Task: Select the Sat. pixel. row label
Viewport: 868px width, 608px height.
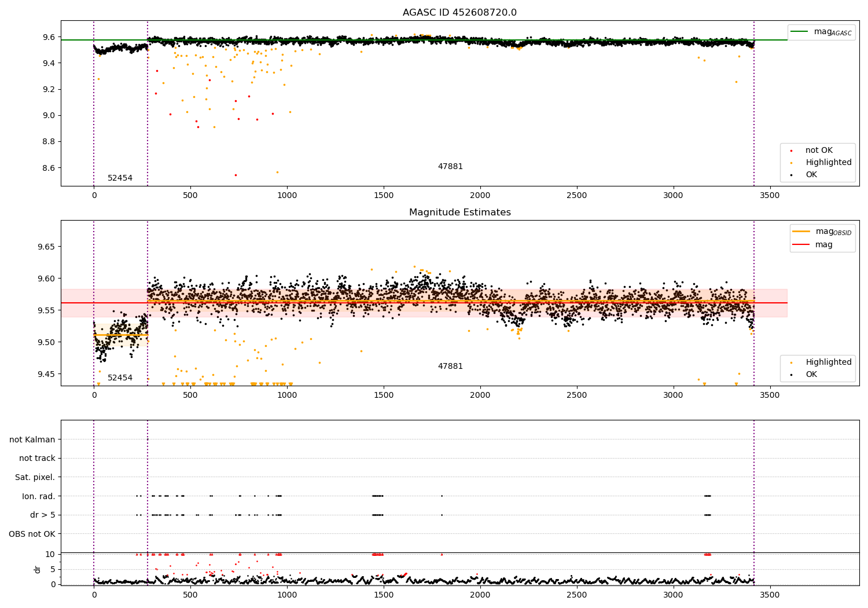Action: pos(35,478)
